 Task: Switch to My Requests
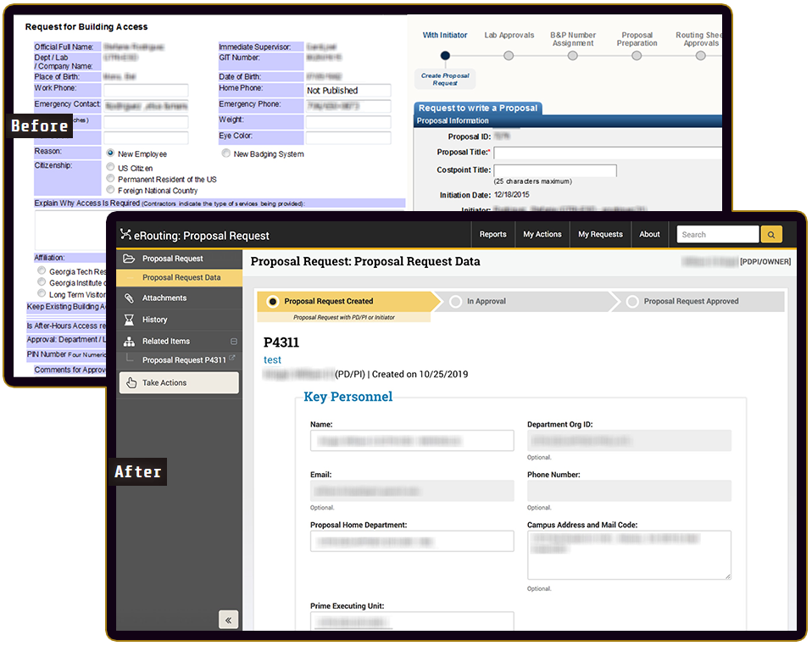coord(600,234)
